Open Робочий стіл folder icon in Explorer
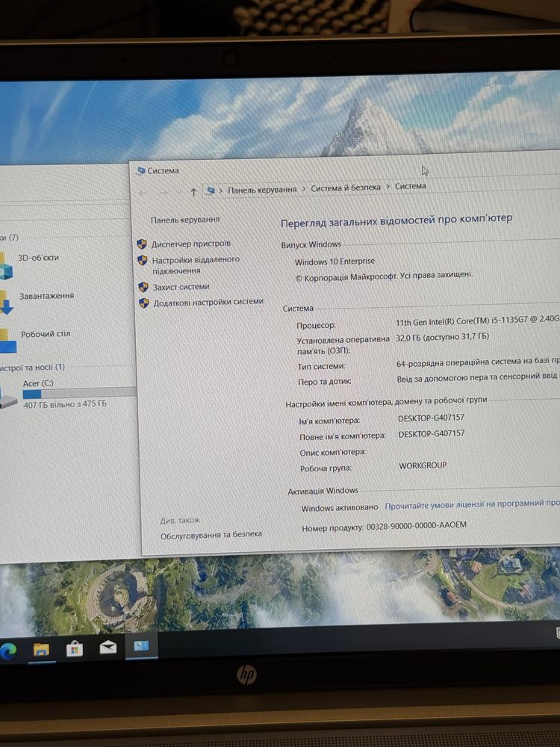Viewport: 560px width, 747px height. click(7, 340)
